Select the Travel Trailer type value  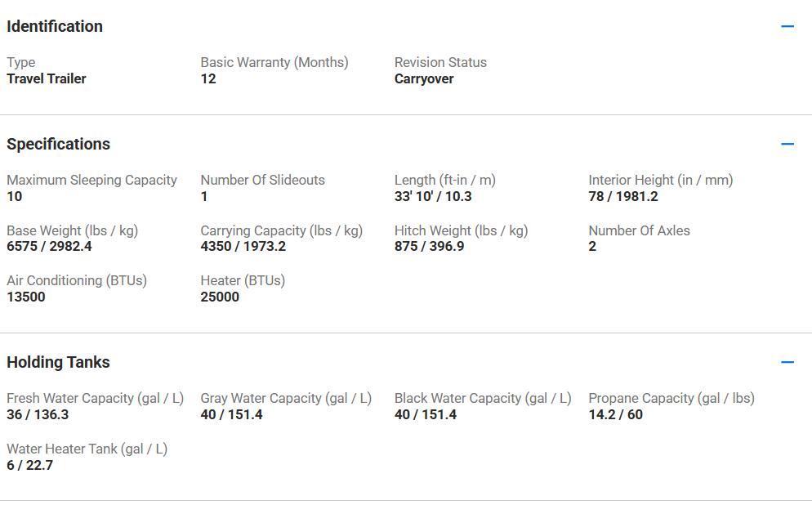pos(47,78)
